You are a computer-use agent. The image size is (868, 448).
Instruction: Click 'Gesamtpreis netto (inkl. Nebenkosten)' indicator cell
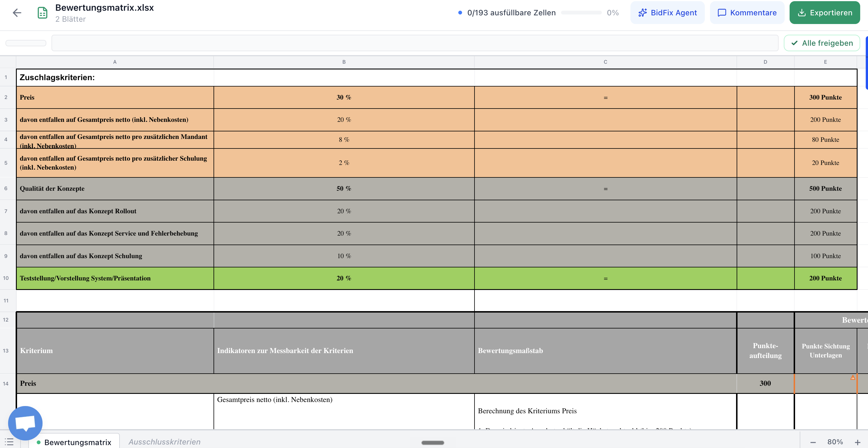point(344,411)
